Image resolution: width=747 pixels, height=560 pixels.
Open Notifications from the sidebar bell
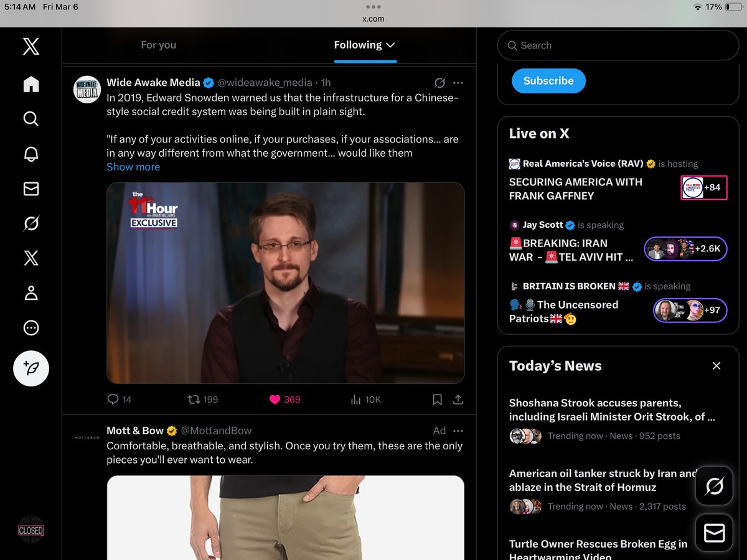click(x=31, y=154)
